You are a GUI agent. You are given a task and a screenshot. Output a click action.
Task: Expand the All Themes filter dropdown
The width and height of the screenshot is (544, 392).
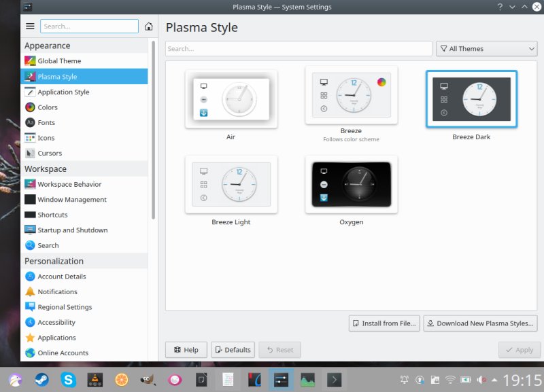click(487, 49)
